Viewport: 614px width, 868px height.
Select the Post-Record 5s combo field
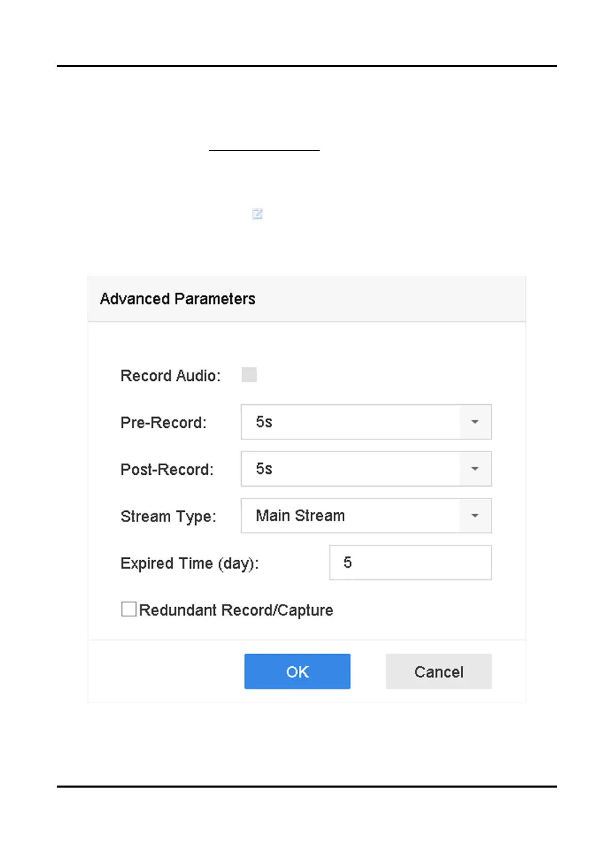(366, 469)
